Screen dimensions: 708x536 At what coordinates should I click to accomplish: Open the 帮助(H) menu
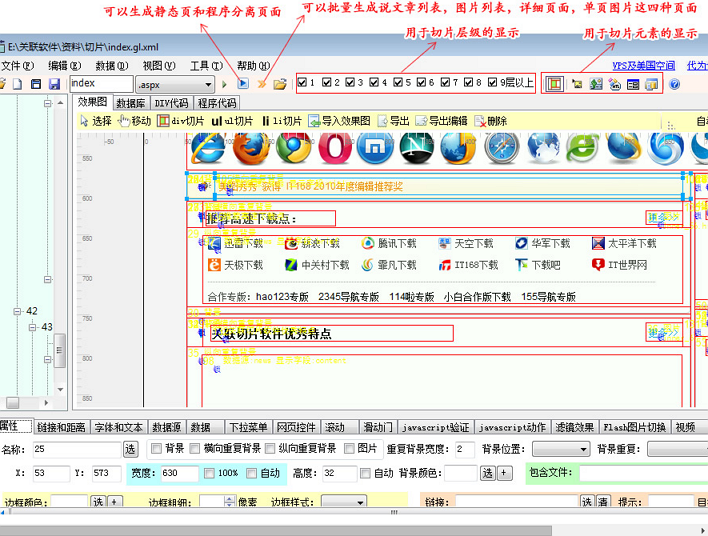253,66
